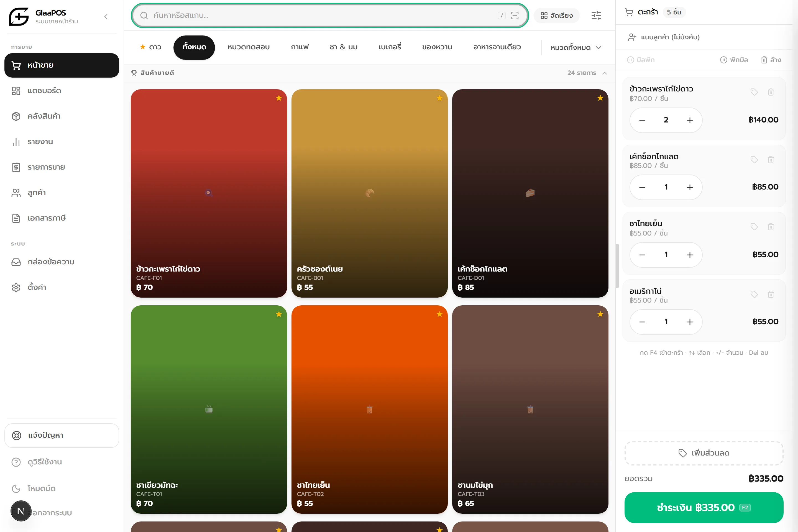Click the GlaaPOS logo icon
Screen dimensions: 798x532
19,16
